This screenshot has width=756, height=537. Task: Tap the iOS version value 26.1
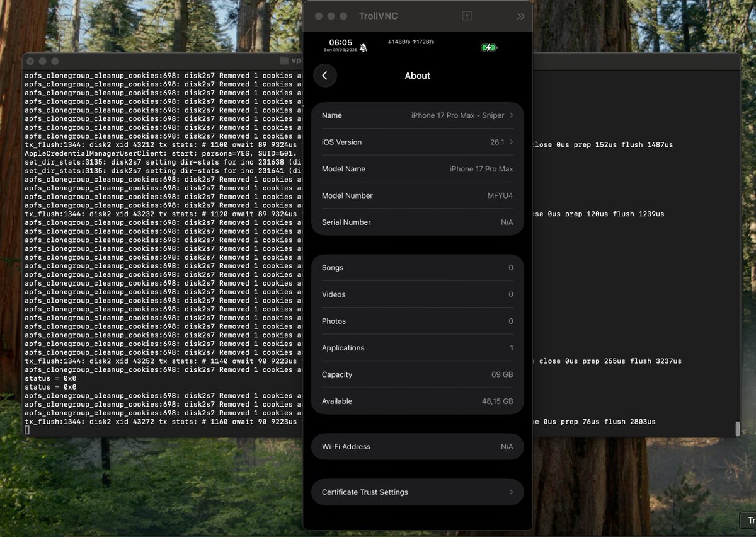click(x=497, y=142)
